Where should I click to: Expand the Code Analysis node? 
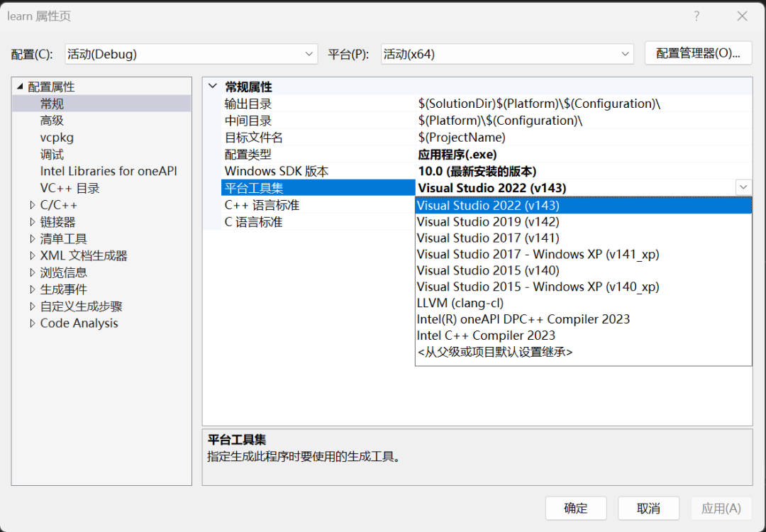[32, 323]
